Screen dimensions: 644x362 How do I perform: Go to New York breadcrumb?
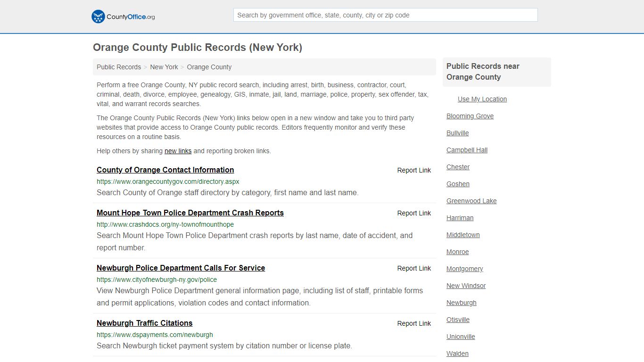164,67
